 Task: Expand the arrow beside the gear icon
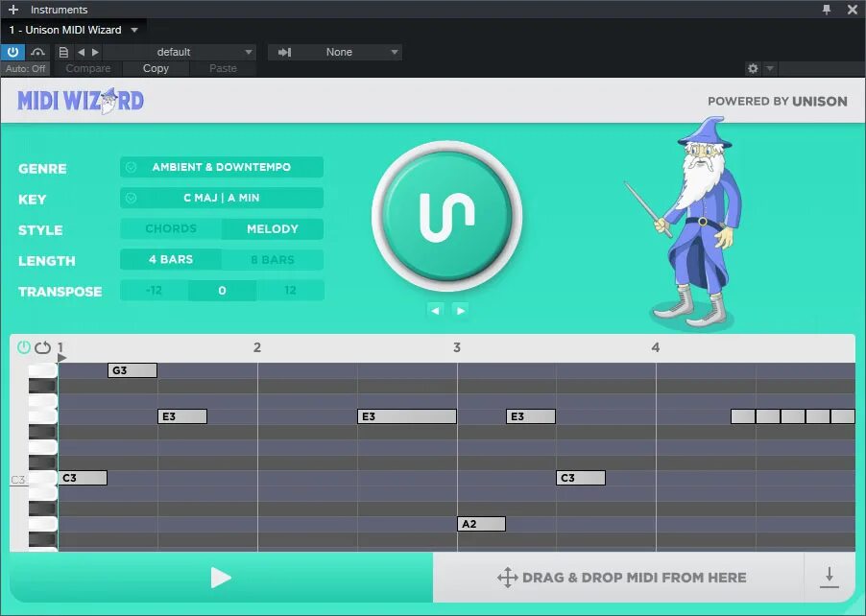770,68
